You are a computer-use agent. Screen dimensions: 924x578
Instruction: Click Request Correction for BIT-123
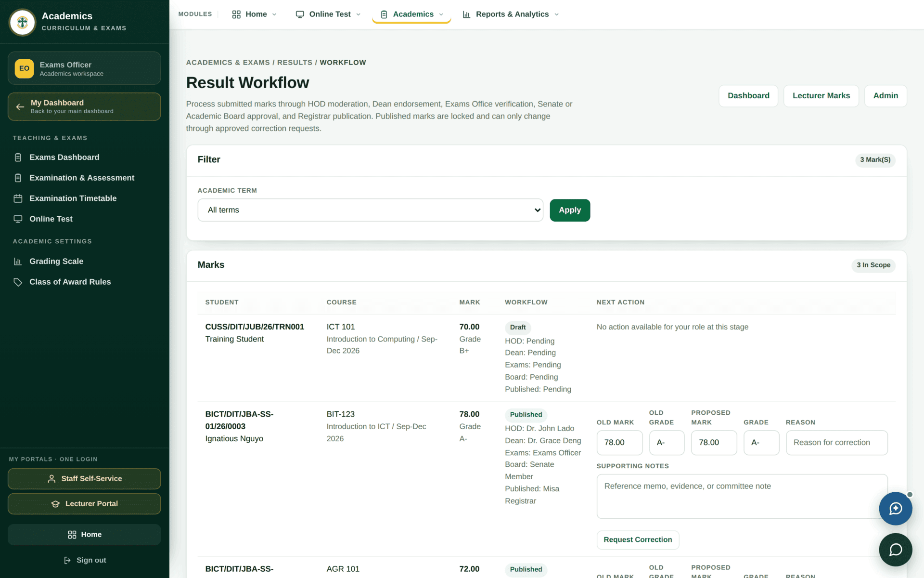coord(638,540)
